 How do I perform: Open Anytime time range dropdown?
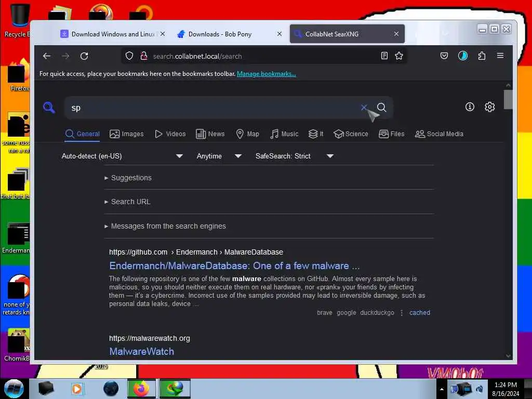click(x=219, y=156)
